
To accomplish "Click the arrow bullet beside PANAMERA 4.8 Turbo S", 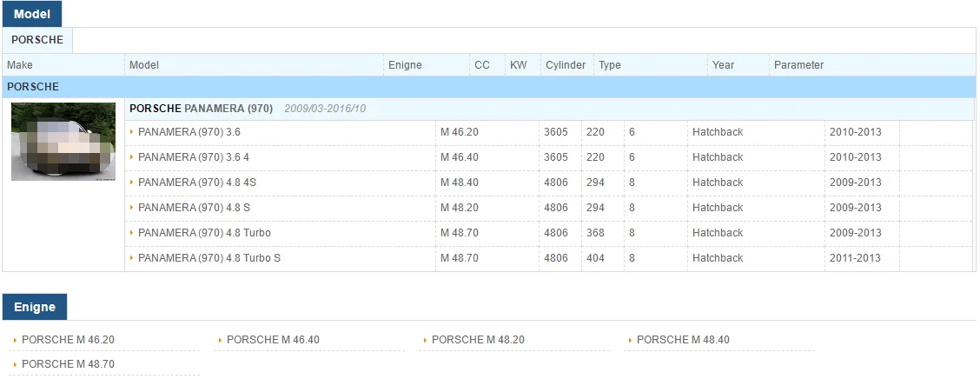I will [132, 257].
